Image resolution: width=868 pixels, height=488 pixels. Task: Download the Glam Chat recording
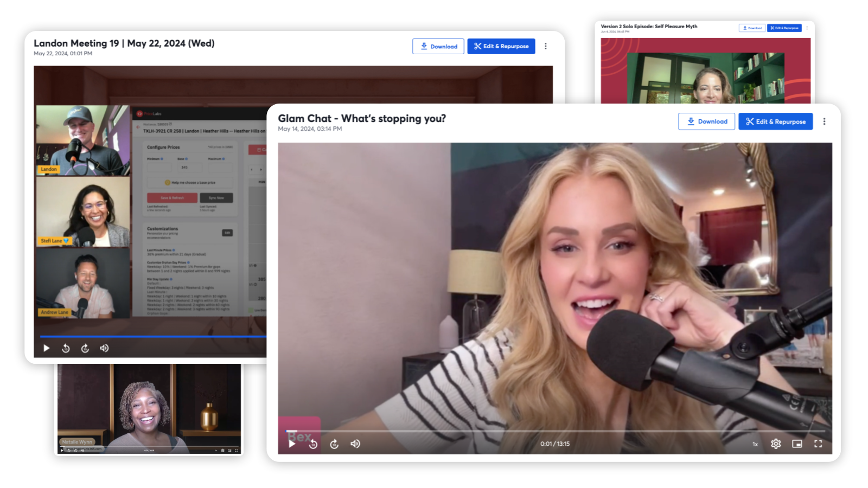(x=706, y=121)
